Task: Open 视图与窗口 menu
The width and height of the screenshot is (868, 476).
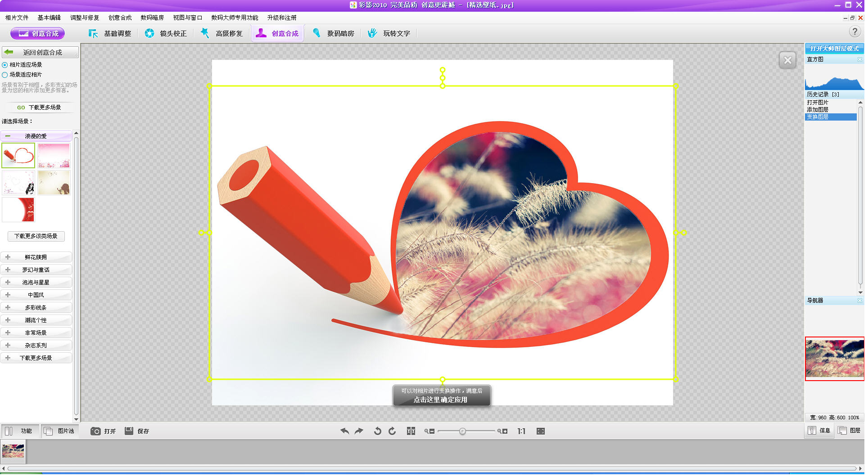Action: (x=188, y=18)
